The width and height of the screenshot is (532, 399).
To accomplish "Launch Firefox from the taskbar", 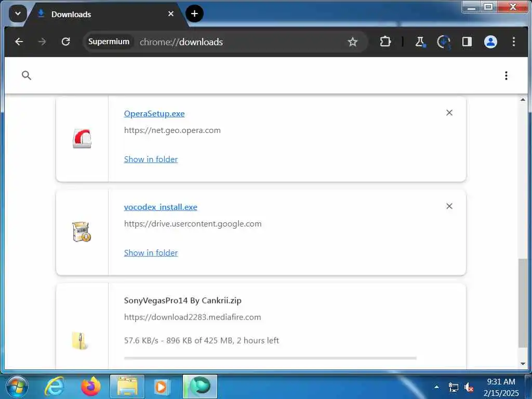I will (x=91, y=387).
